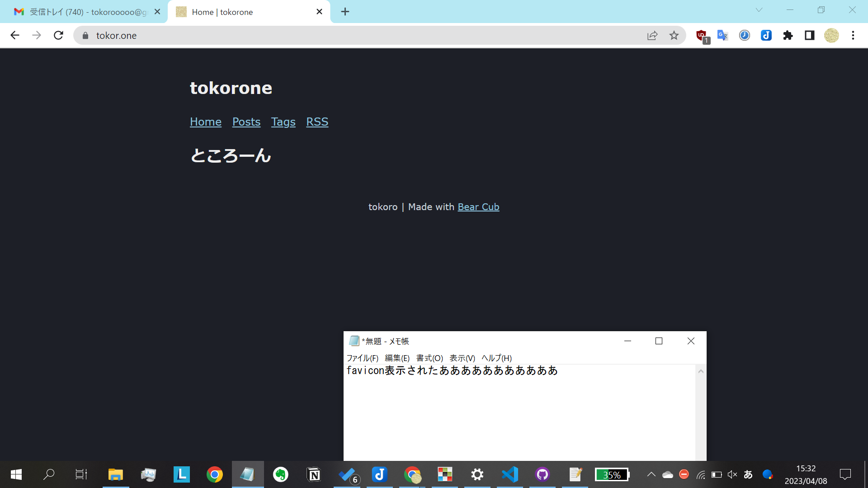This screenshot has width=868, height=488.
Task: Reload the tokor.one page
Action: coord(58,35)
